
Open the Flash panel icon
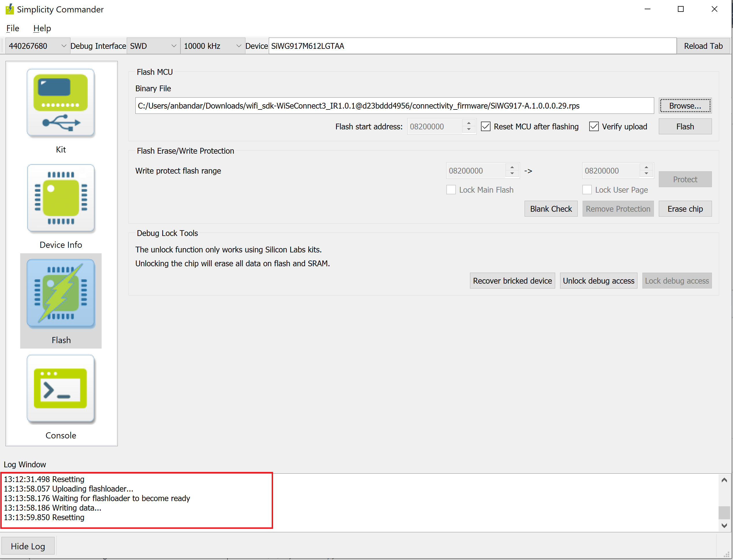pyautogui.click(x=61, y=293)
